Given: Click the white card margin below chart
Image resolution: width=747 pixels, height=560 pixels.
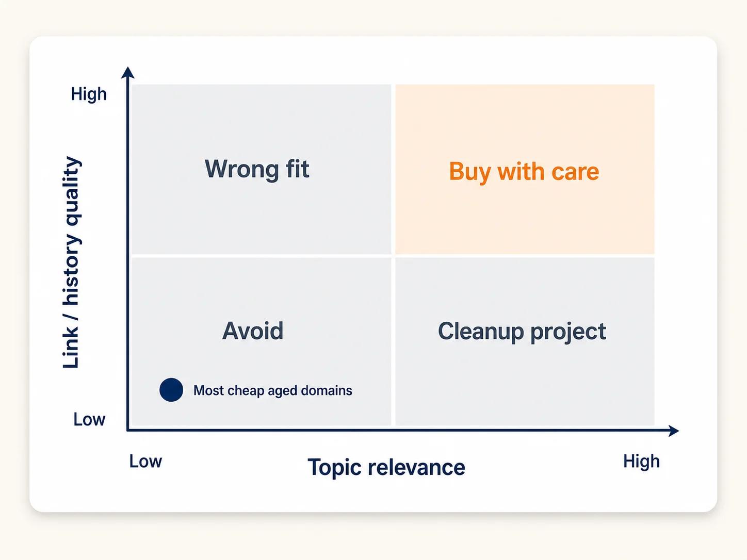Looking at the screenshot, I should click(x=373, y=496).
